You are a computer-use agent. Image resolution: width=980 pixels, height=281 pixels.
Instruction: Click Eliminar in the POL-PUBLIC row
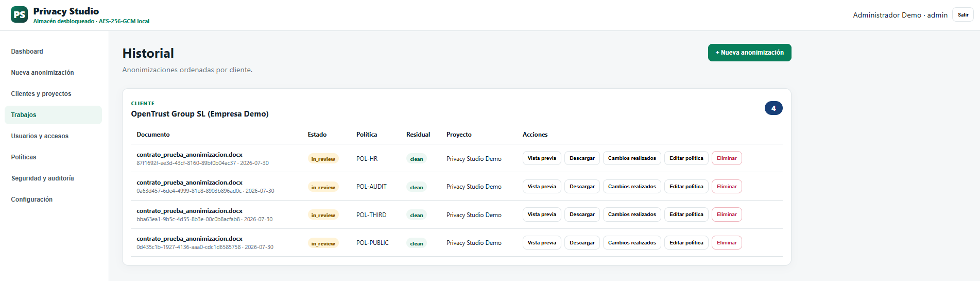pos(727,243)
